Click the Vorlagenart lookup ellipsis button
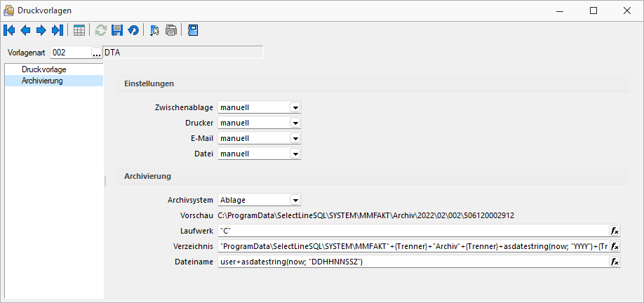 (x=97, y=53)
